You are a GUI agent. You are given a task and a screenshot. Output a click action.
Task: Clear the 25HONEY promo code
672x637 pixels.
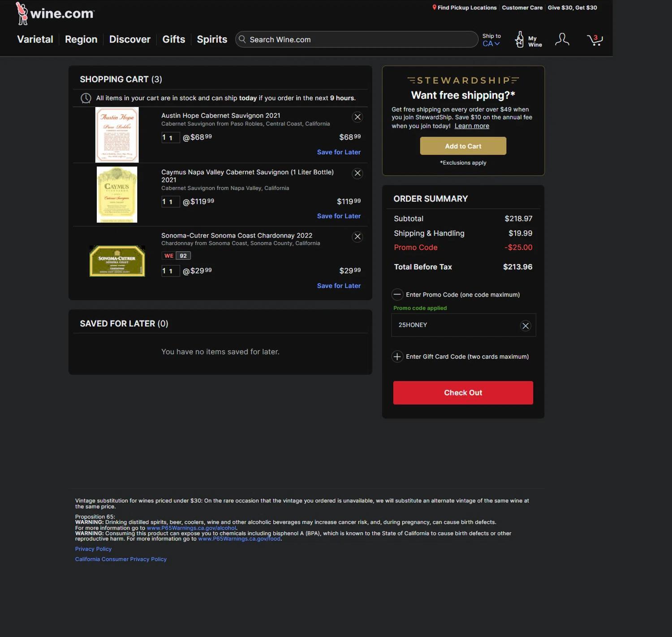pos(526,326)
